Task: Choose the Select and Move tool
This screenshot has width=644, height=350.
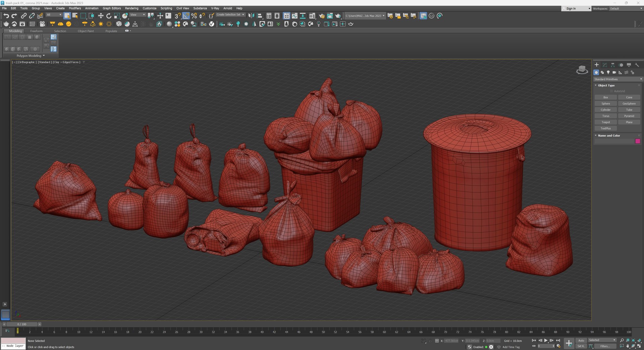Action: pyautogui.click(x=101, y=16)
